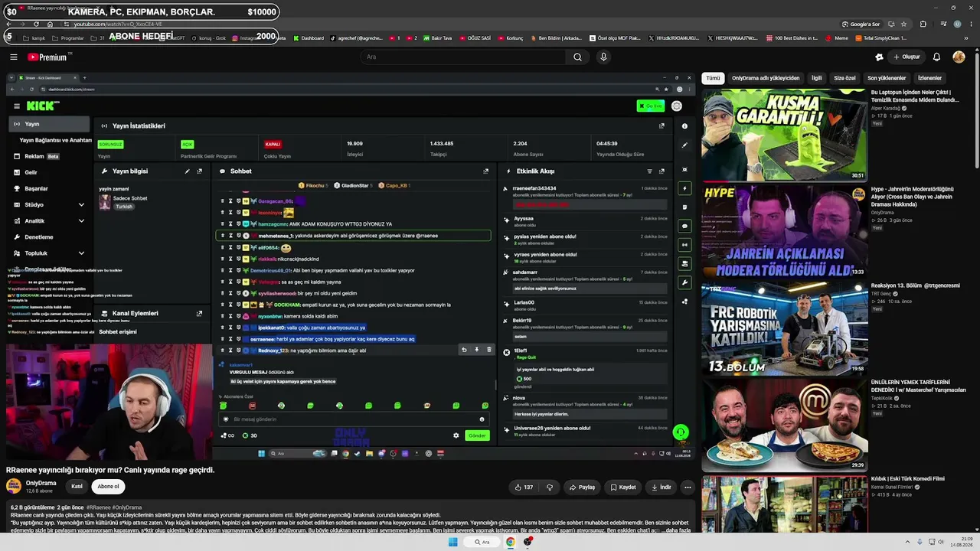
Task: Pop out the Yayın İstatistikleri panel
Action: [661, 126]
